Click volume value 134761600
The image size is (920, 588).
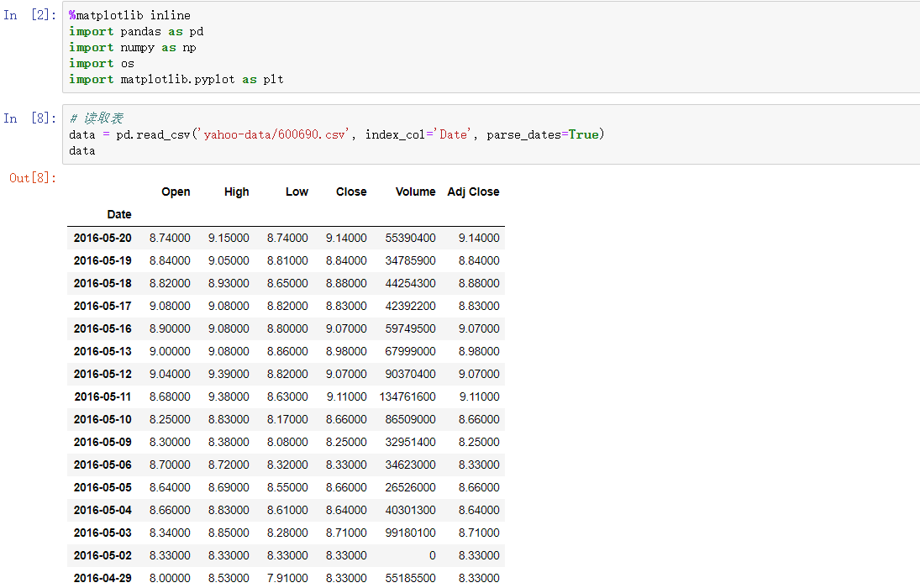point(407,396)
